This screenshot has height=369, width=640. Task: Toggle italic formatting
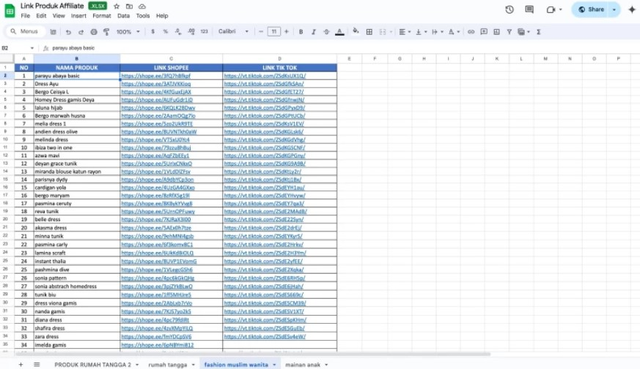click(313, 32)
